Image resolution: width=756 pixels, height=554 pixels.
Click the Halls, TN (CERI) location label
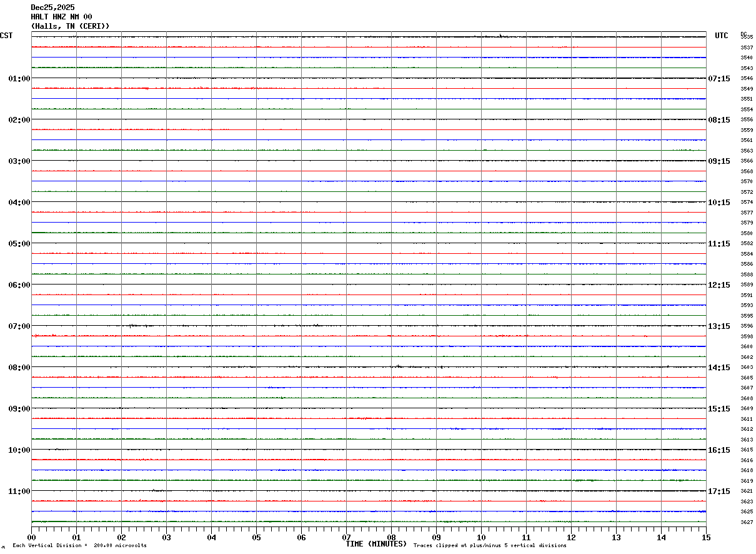pos(70,26)
